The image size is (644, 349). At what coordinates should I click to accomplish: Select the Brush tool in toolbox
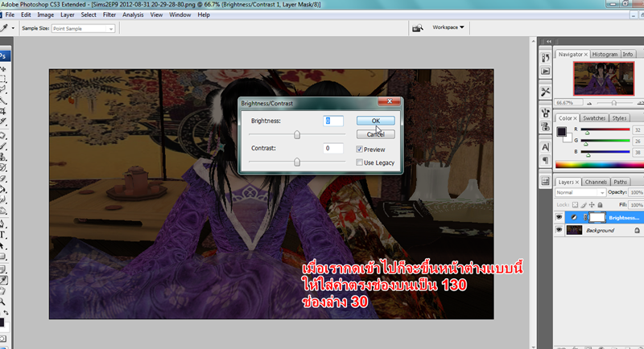(x=2, y=146)
